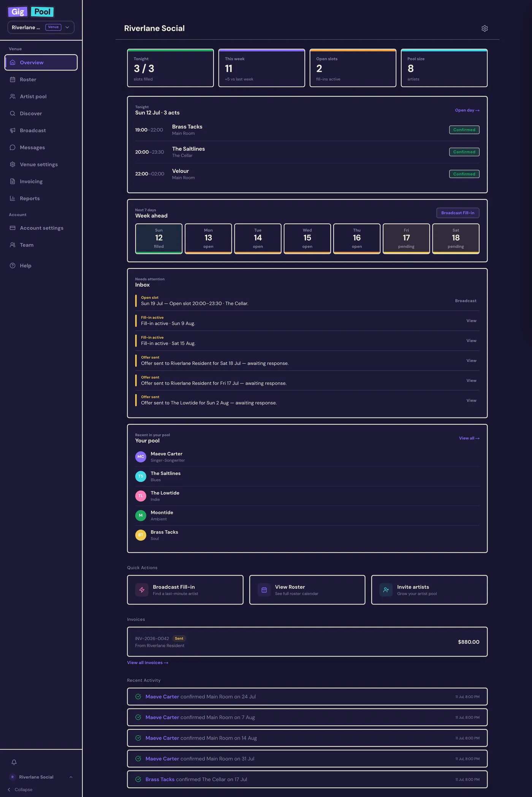Image resolution: width=532 pixels, height=797 pixels.
Task: Click the Open day link
Action: [467, 110]
